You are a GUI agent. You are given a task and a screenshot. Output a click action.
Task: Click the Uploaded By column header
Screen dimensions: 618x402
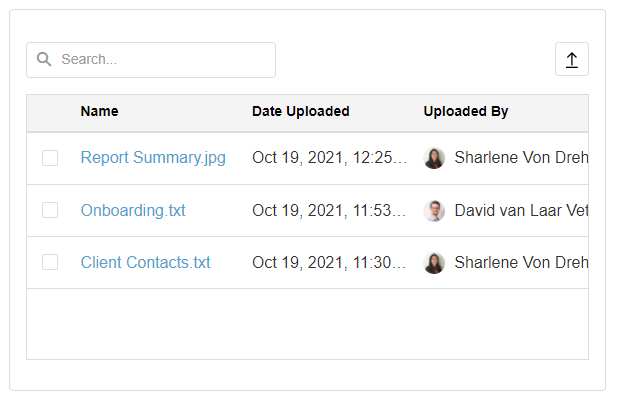point(465,112)
